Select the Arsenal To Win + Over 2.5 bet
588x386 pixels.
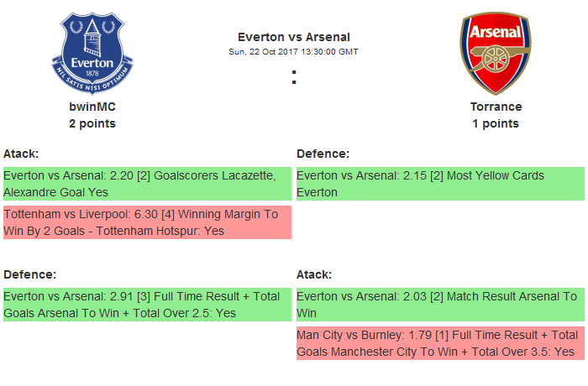tap(147, 305)
